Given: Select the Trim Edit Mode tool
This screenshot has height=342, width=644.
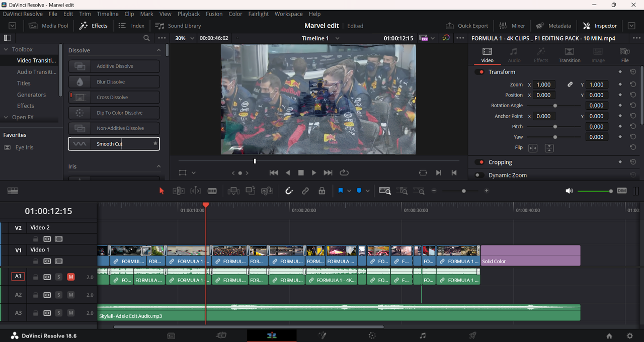Looking at the screenshot, I should [x=179, y=191].
